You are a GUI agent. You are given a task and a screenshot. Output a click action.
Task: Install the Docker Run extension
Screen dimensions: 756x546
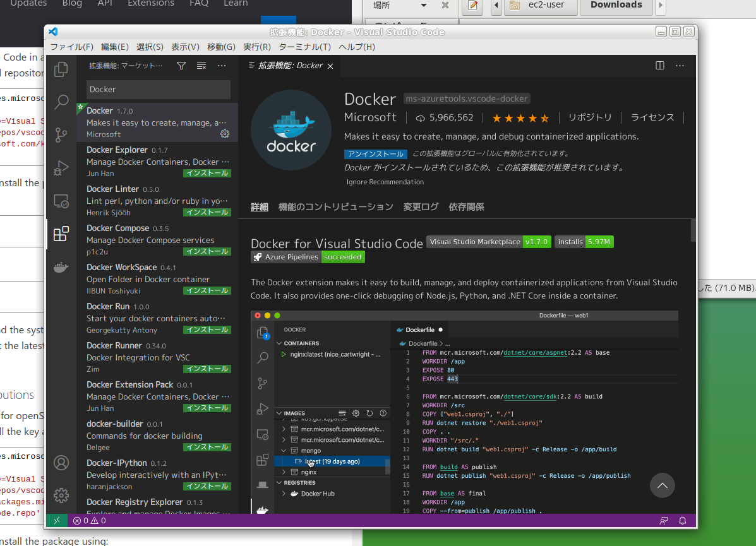[x=207, y=329]
